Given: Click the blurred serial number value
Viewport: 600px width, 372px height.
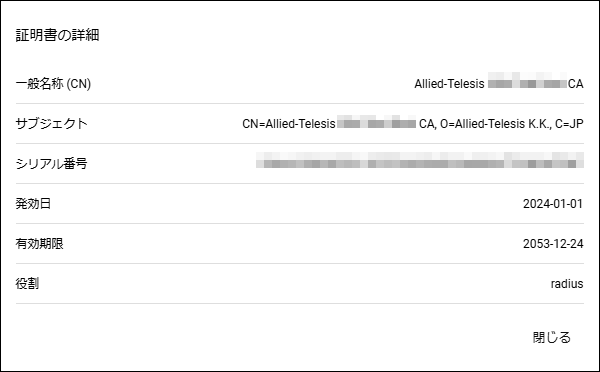Looking at the screenshot, I should tap(420, 160).
